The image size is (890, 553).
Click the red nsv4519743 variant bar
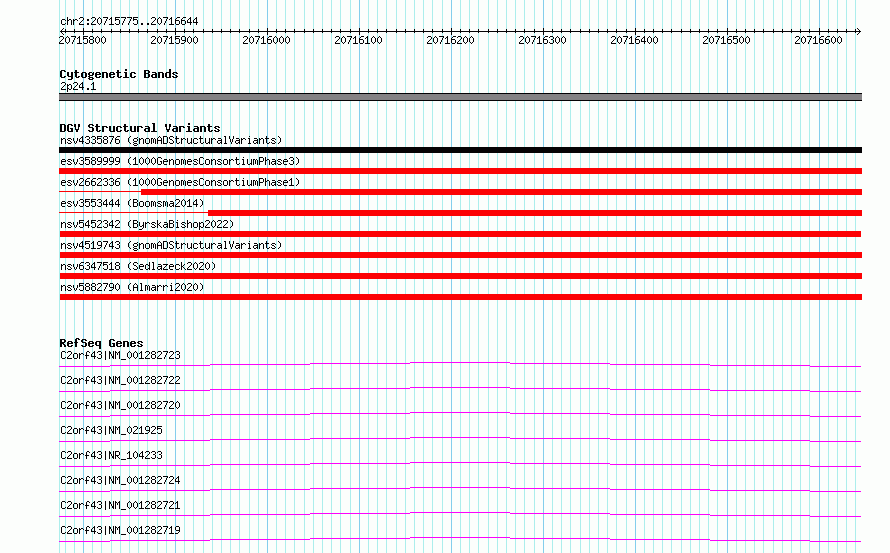[460, 255]
